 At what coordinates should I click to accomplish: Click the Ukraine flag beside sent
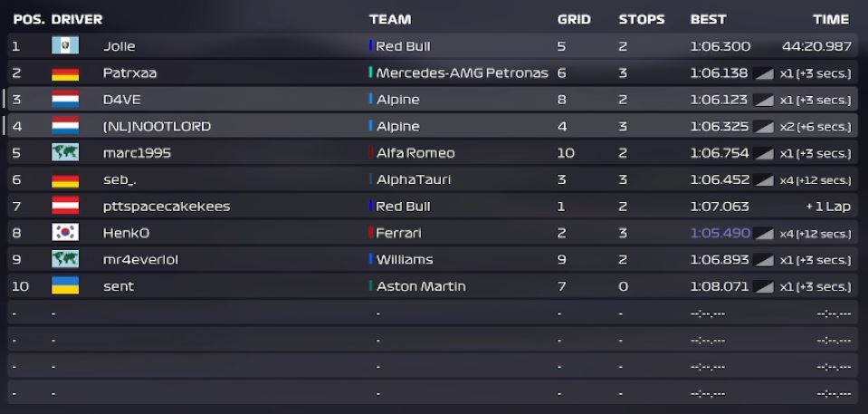65,285
